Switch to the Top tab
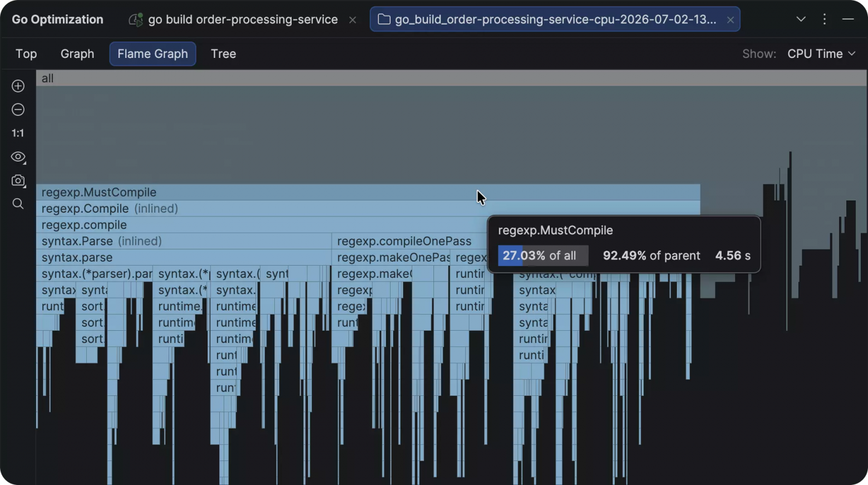 pyautogui.click(x=26, y=53)
